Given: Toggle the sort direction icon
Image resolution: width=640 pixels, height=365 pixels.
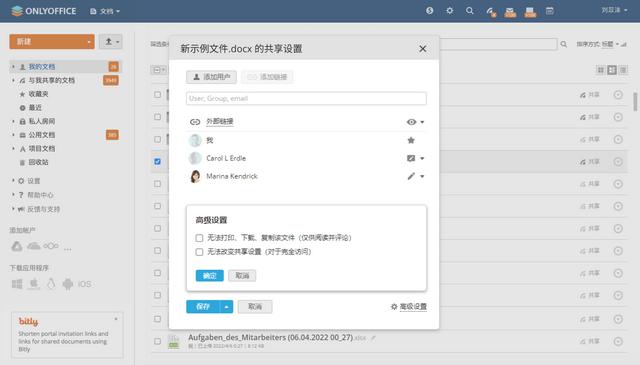Looking at the screenshot, I should tap(624, 44).
